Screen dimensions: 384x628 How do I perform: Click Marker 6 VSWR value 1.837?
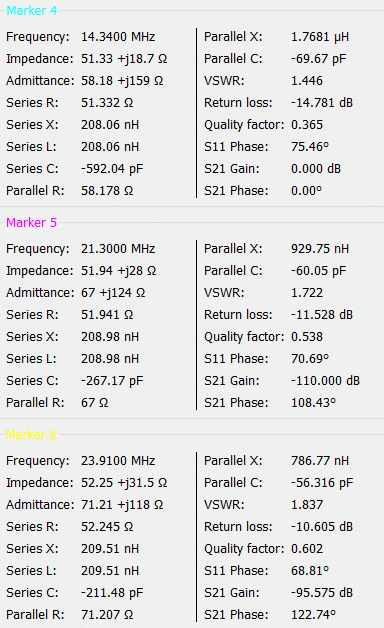click(x=307, y=505)
